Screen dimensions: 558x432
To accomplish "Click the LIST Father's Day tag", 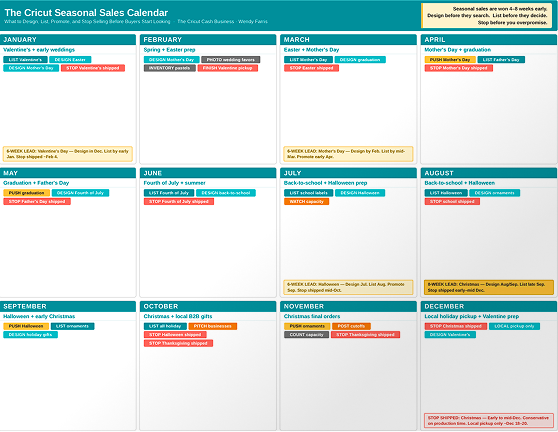I will point(501,59).
